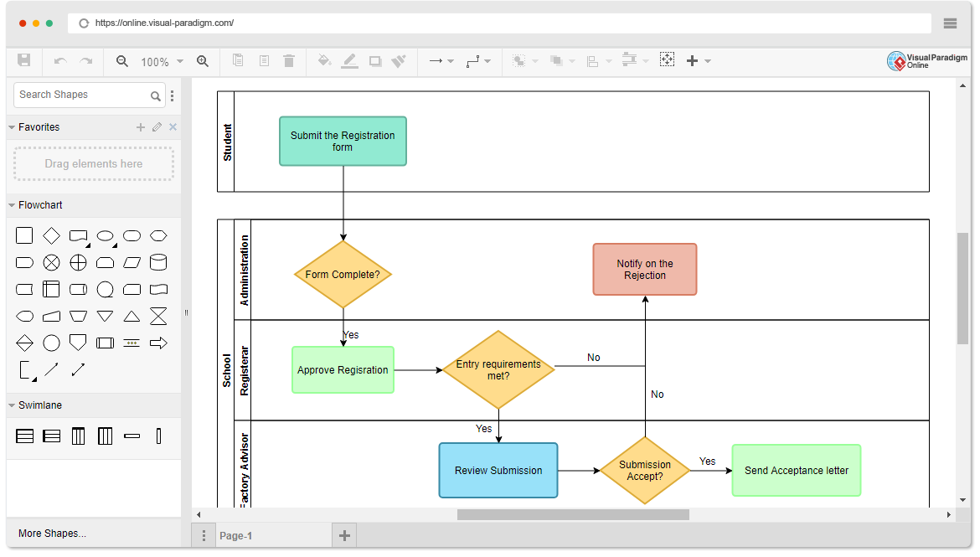Viewport: 980px width, 557px height.
Task: Select the block arrow flowchart shape
Action: [x=159, y=343]
